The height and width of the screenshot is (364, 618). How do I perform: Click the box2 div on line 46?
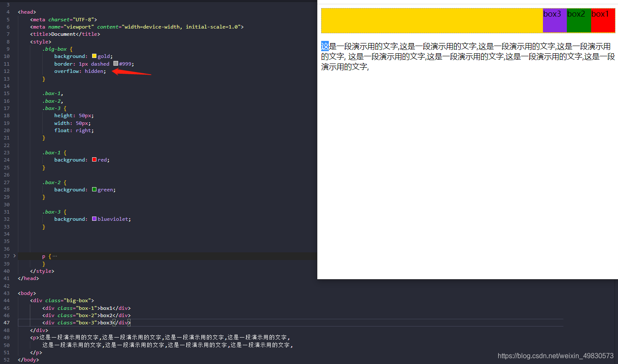87,315
